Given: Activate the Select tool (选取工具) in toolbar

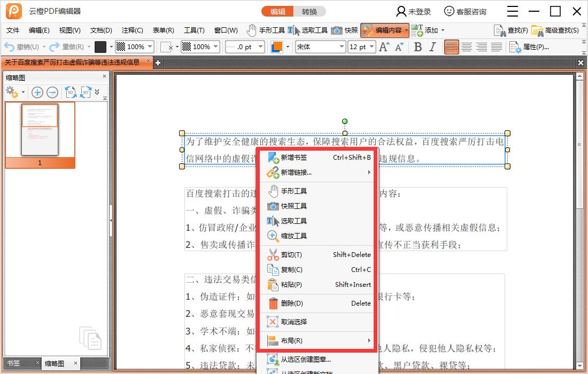Looking at the screenshot, I should point(307,30).
